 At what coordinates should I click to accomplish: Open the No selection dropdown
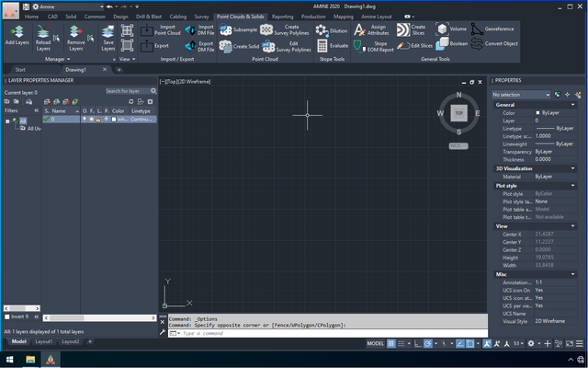click(x=521, y=95)
